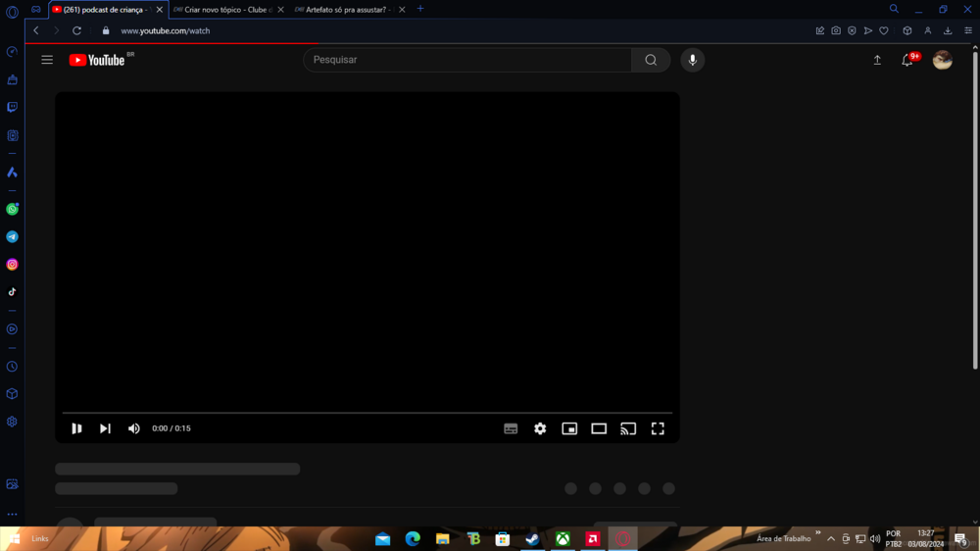980x551 pixels.
Task: Open the video settings gear menu
Action: click(540, 428)
